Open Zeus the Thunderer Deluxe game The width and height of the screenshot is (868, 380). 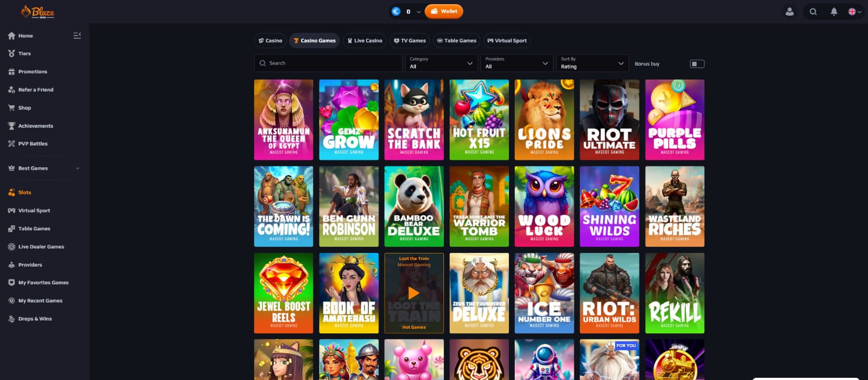coord(479,293)
